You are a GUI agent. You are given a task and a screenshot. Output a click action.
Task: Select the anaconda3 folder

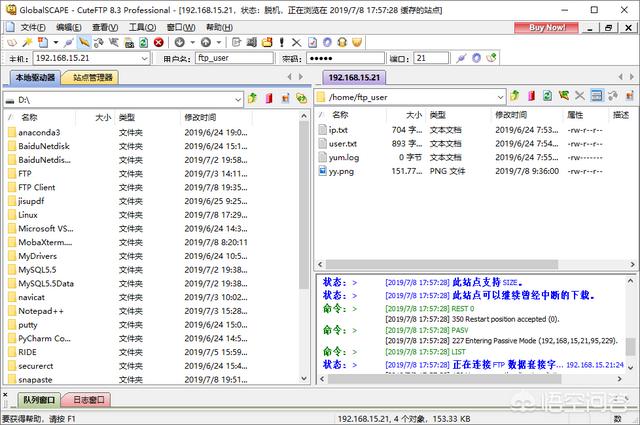39,132
